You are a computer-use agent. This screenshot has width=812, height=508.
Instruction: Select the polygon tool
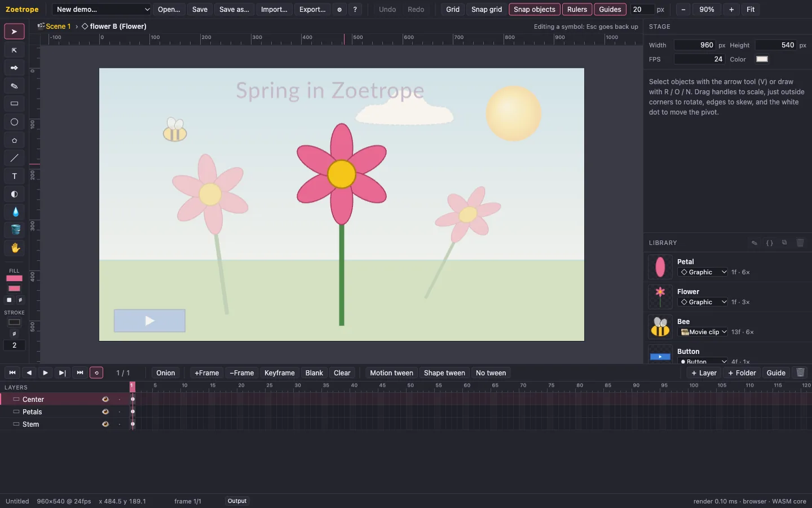(14, 140)
